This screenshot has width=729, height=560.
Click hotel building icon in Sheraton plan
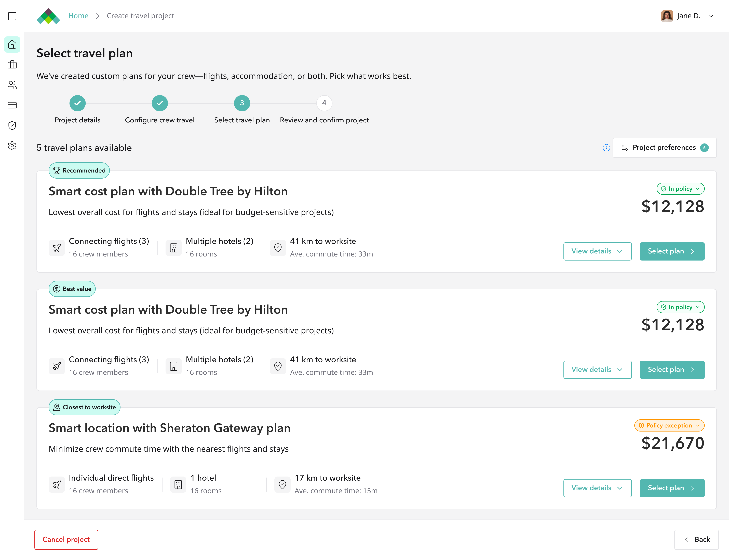point(178,484)
